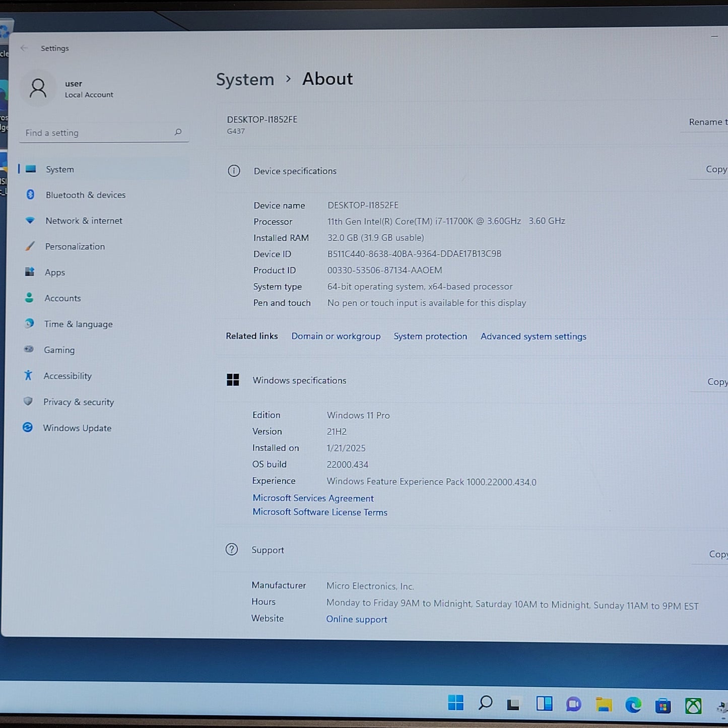Viewport: 728px width, 728px height.
Task: Launch Microsoft Edge from the taskbar
Action: (x=633, y=705)
